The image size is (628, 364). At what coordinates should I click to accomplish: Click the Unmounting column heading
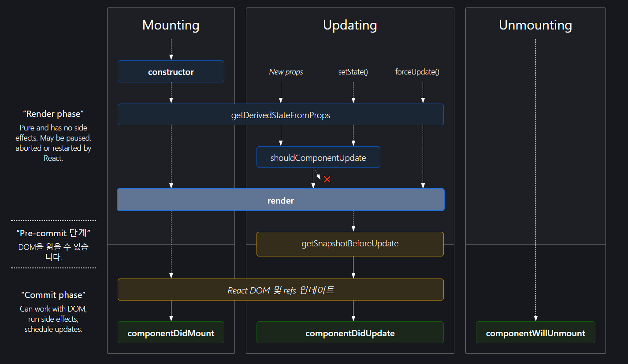(x=535, y=25)
